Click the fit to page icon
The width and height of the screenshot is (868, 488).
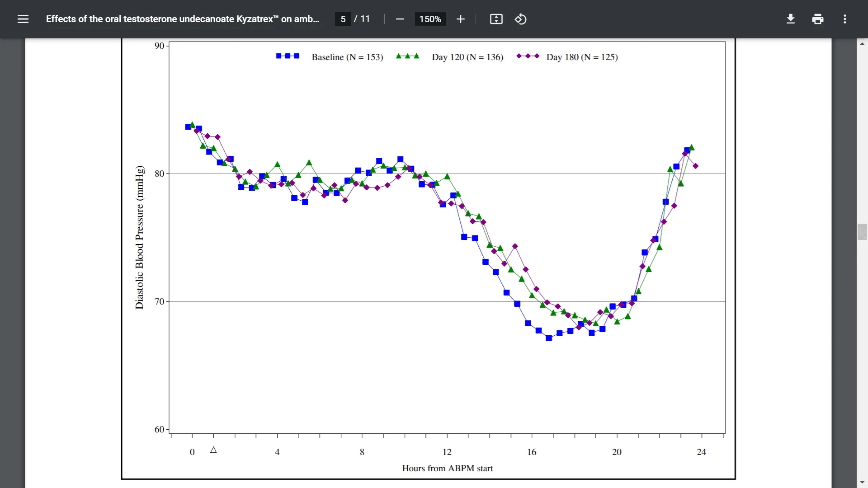(x=496, y=19)
